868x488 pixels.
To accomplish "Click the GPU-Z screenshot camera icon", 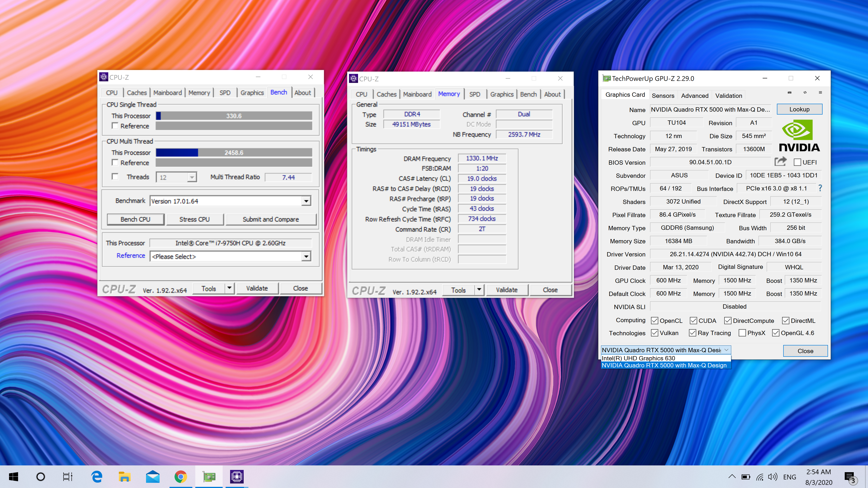I will 789,92.
